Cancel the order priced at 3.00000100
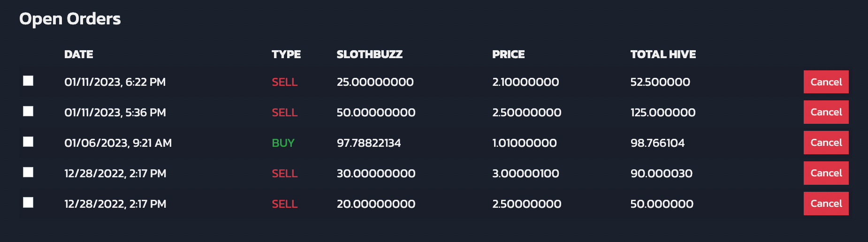Screen dimensions: 868x242 pyautogui.click(x=826, y=173)
